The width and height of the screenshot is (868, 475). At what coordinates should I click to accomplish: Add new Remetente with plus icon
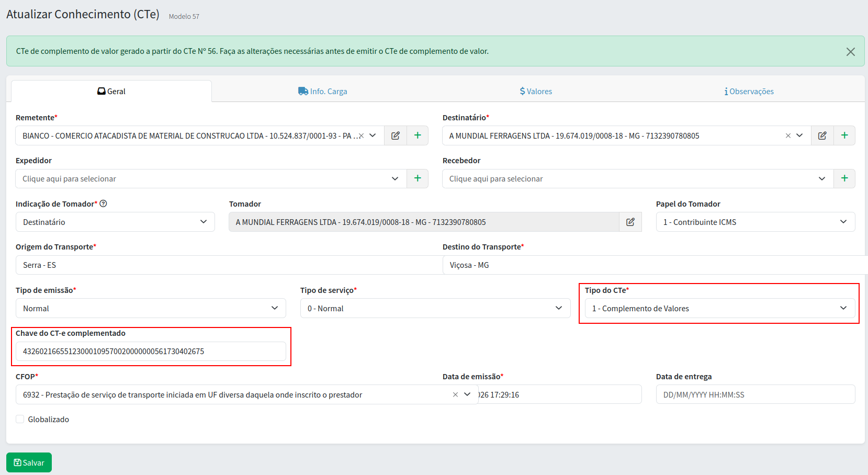pyautogui.click(x=418, y=135)
